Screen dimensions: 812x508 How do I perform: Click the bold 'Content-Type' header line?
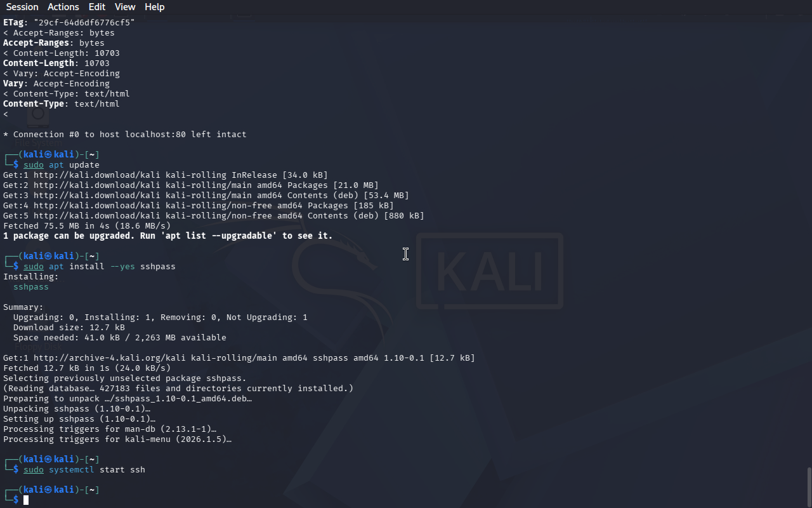click(62, 104)
